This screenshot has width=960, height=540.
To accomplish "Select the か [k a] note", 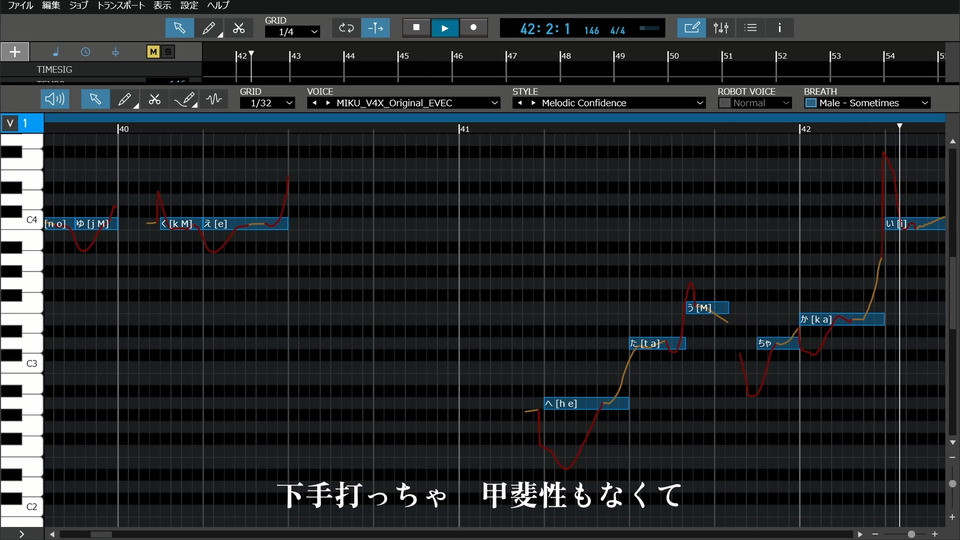I will pos(842,319).
